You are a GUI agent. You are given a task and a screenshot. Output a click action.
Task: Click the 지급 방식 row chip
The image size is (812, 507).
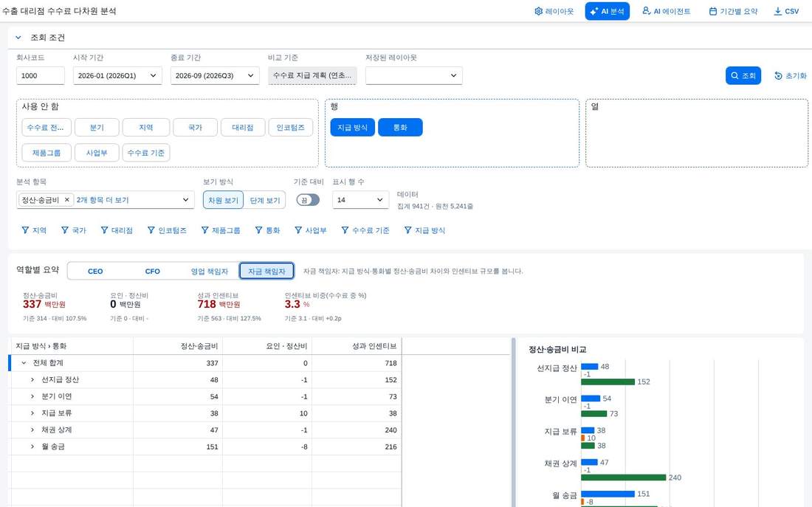352,128
